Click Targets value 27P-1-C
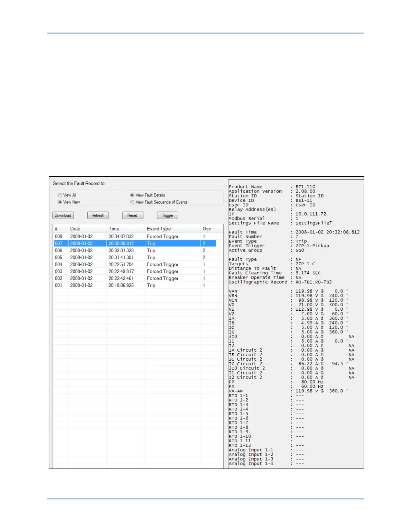The height and width of the screenshot is (532, 411). tap(305, 264)
